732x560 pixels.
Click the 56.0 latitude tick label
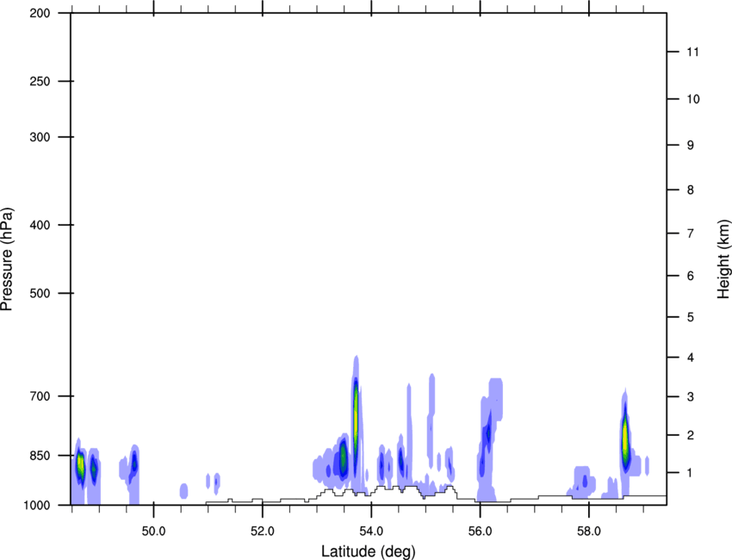pyautogui.click(x=480, y=532)
